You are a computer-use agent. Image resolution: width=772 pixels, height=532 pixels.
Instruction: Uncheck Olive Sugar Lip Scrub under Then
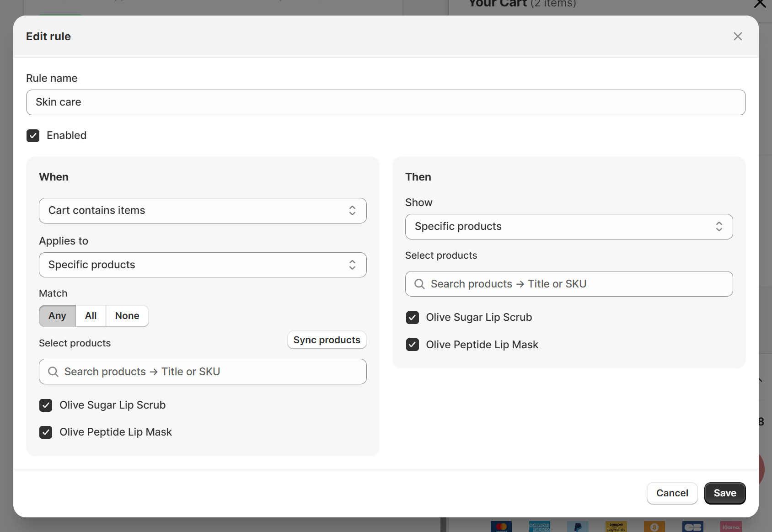click(x=412, y=318)
